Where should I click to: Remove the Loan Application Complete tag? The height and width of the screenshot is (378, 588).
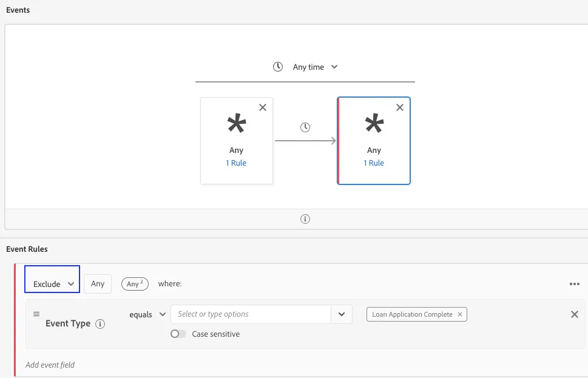coord(460,314)
